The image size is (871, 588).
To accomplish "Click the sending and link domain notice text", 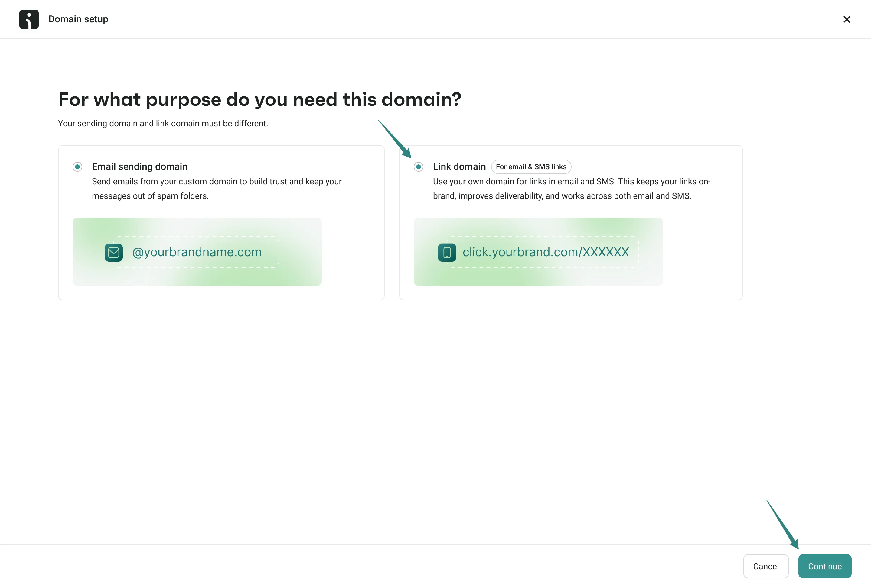I will 163,124.
